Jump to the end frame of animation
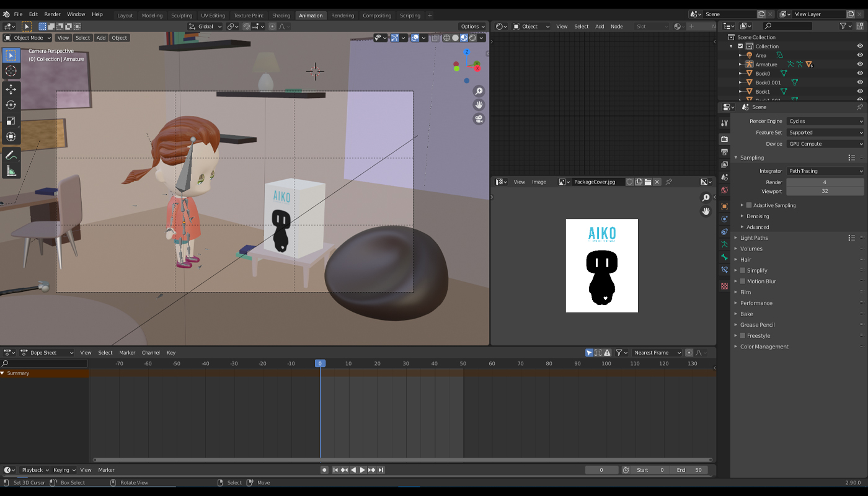 pos(381,470)
